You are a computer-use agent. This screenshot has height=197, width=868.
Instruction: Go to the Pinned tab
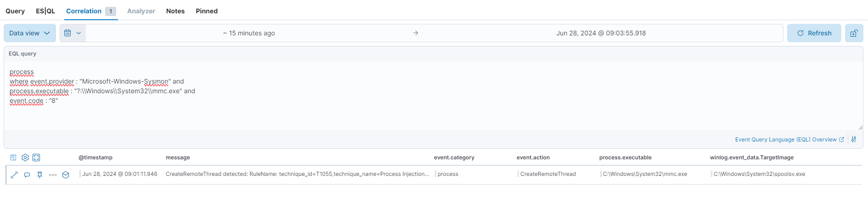[x=207, y=11]
